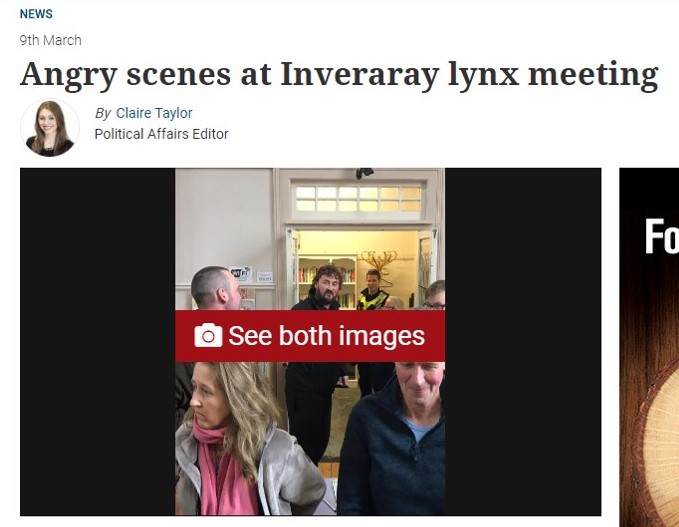
Task: Click the black right margin of gallery
Action: [523, 342]
